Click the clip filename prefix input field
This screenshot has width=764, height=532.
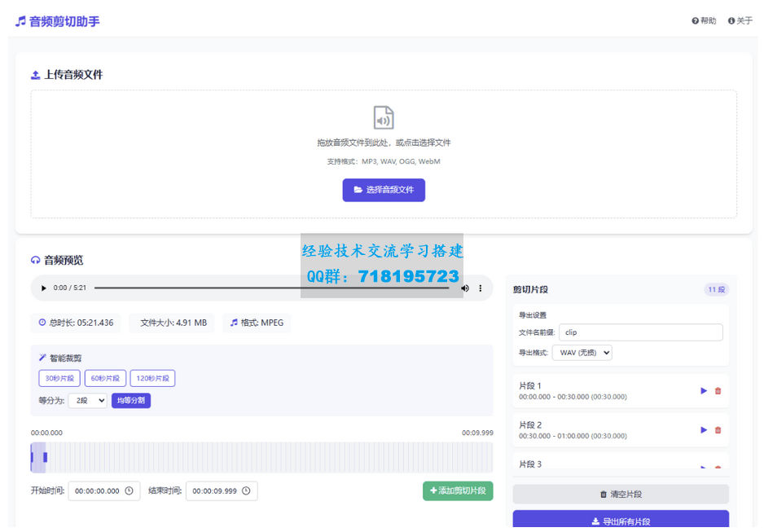pos(640,332)
